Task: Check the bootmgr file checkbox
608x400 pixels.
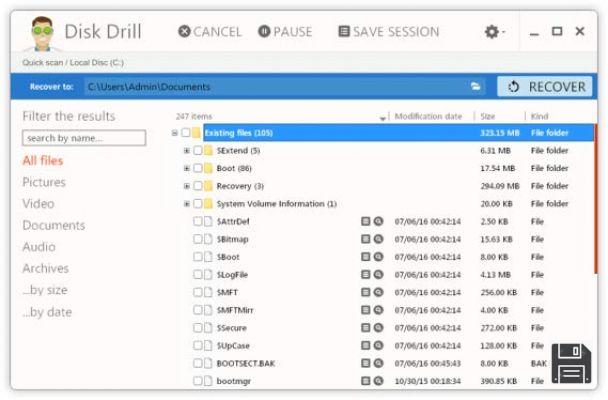Action: coord(198,381)
